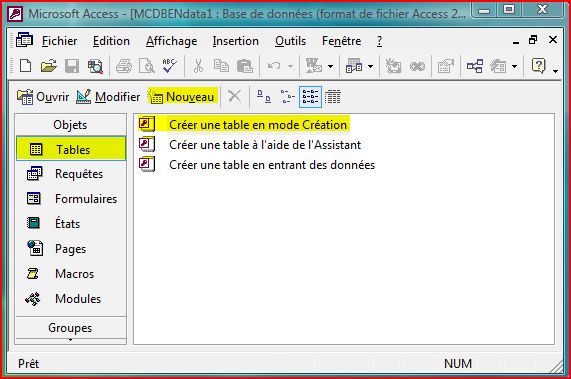Image resolution: width=571 pixels, height=379 pixels.
Task: Switch to List view
Action: 310,97
